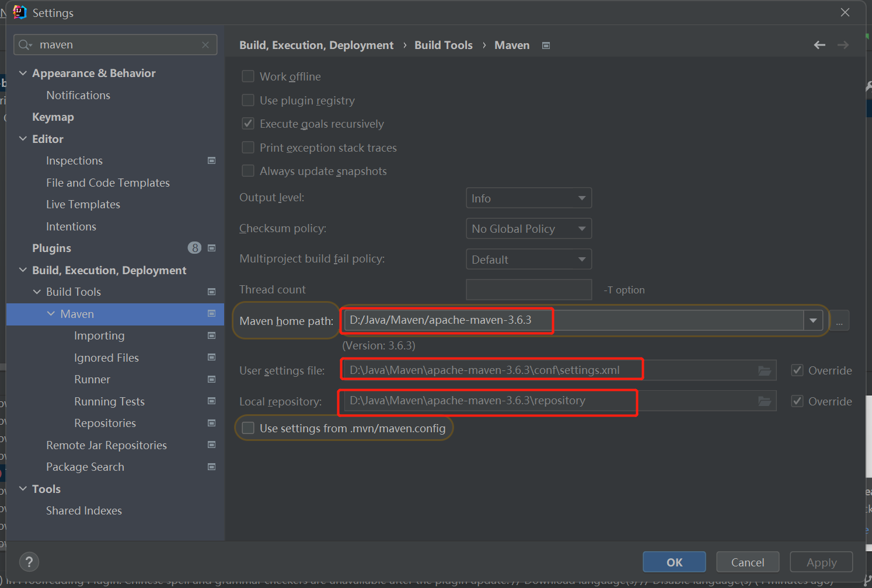Enable Use plugin registry checkbox

pos(248,100)
